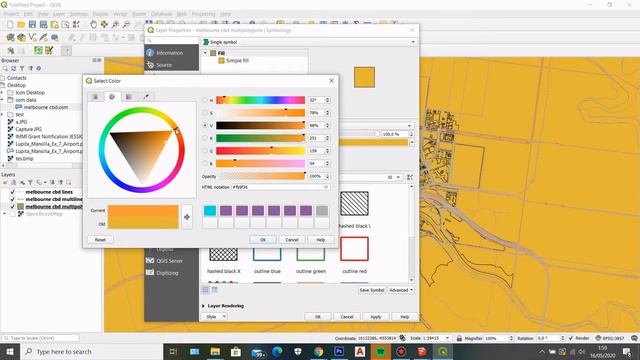Switch symbol list to icon view

point(206,290)
